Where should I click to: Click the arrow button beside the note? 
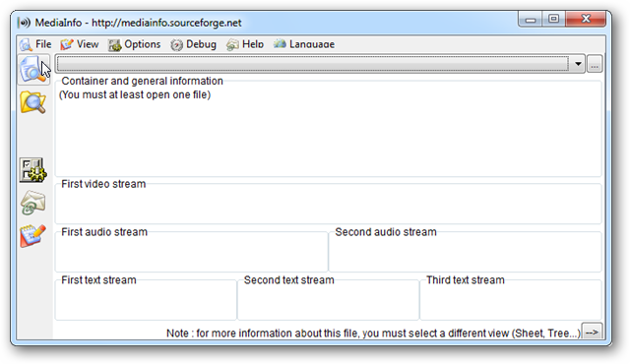(x=592, y=333)
